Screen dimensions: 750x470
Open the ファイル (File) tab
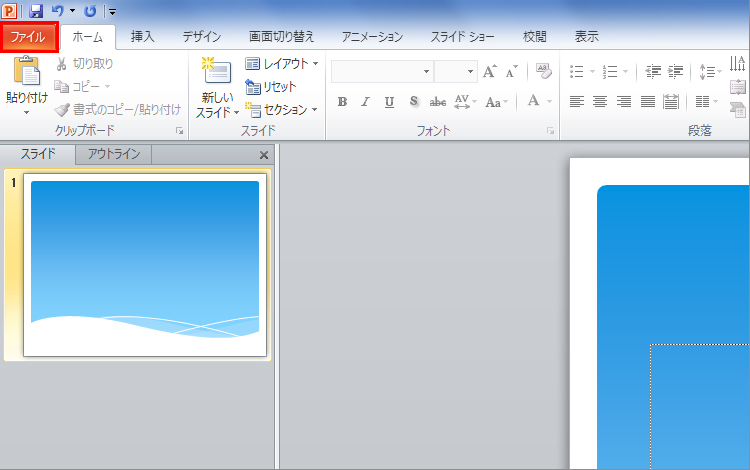29,37
